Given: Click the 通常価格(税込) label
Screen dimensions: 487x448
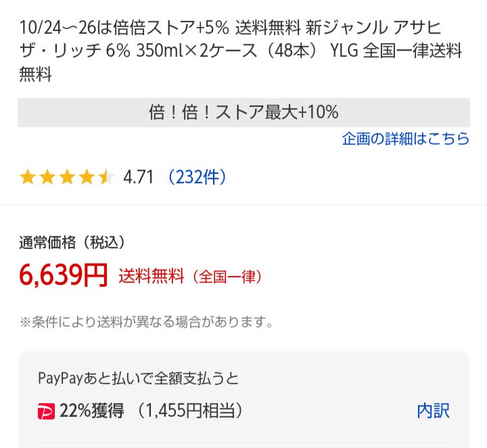Looking at the screenshot, I should 72,242.
